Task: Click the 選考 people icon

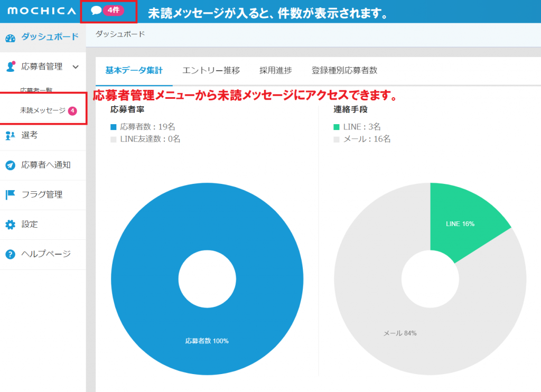Action: 10,136
